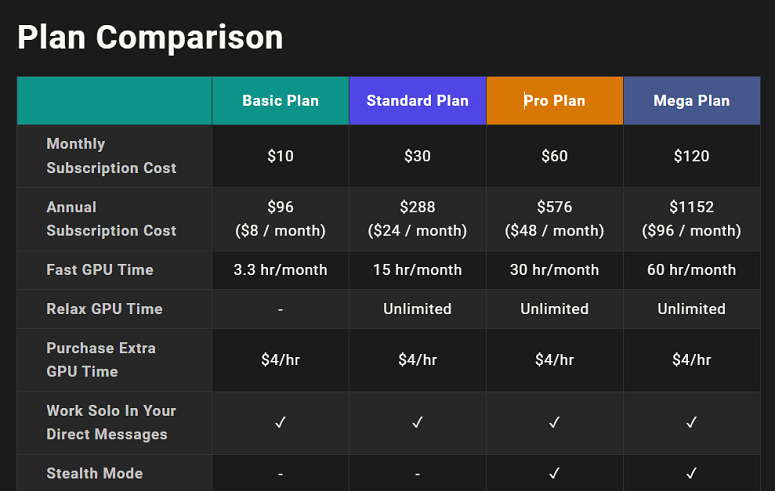Click Standard Plan's Unlimited relax GPU cell

click(417, 309)
